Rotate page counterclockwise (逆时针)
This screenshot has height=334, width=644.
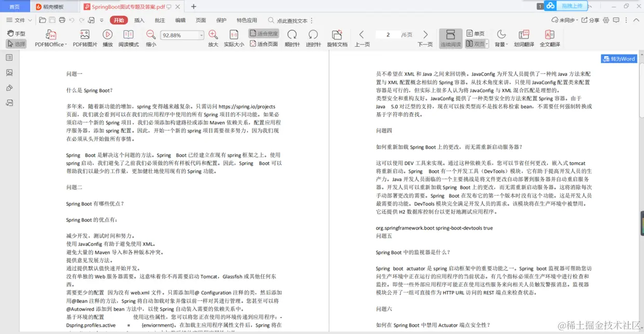(x=313, y=38)
